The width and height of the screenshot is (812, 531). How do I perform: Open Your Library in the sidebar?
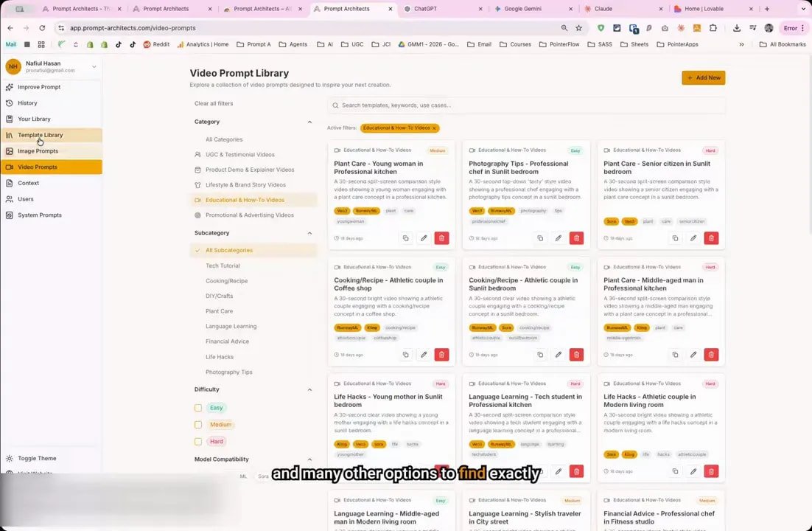[52, 119]
